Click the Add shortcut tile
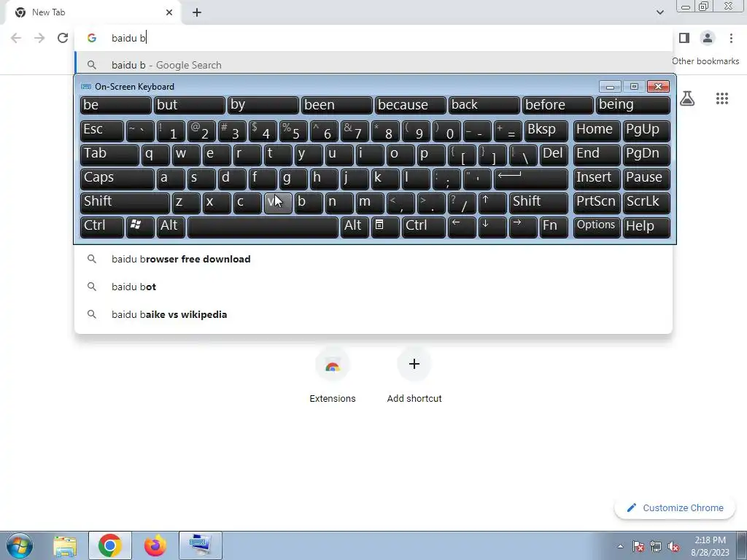The height and width of the screenshot is (560, 747). pyautogui.click(x=414, y=376)
